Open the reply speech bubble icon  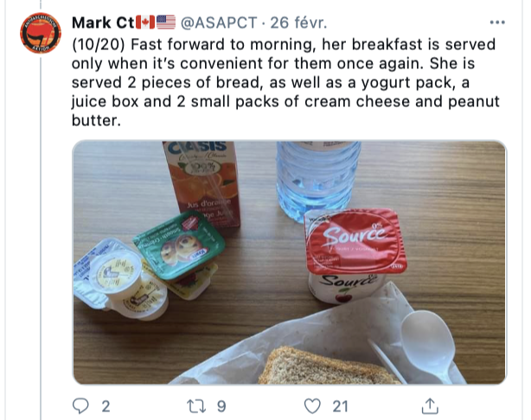[80, 406]
